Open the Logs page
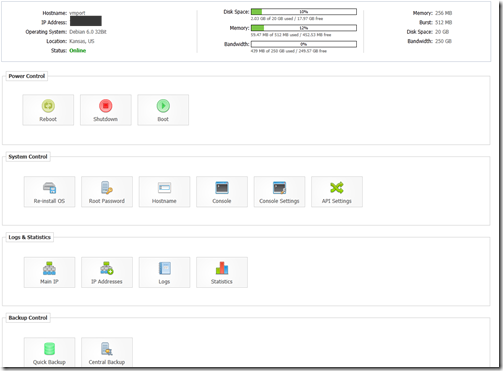The width and height of the screenshot is (503, 371). [x=164, y=272]
